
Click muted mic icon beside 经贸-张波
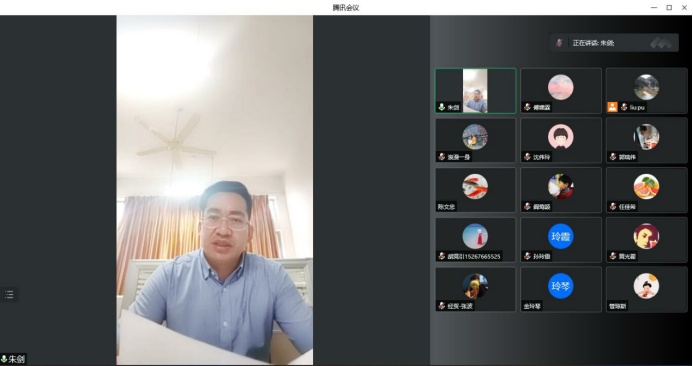442,306
